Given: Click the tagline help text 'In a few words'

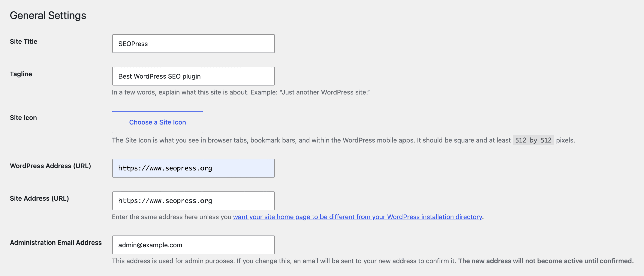Looking at the screenshot, I should (241, 92).
